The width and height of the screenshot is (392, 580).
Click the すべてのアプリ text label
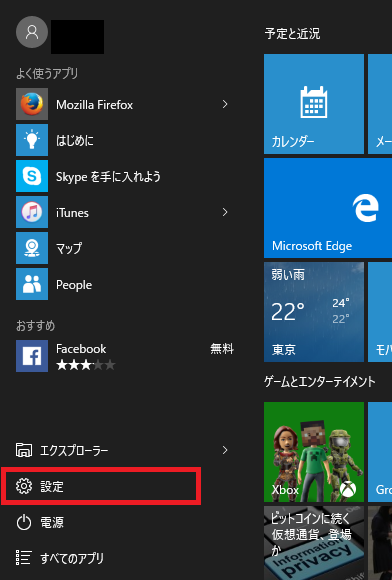pyautogui.click(x=72, y=558)
